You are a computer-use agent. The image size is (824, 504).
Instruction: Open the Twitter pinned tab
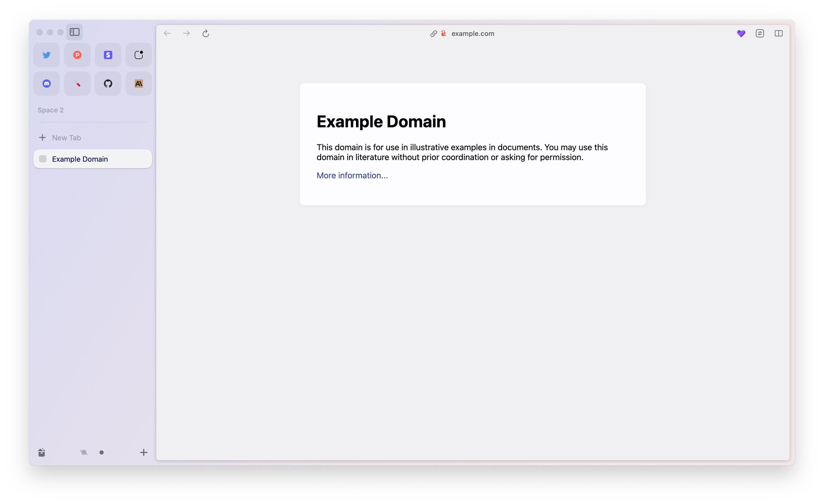coord(46,55)
